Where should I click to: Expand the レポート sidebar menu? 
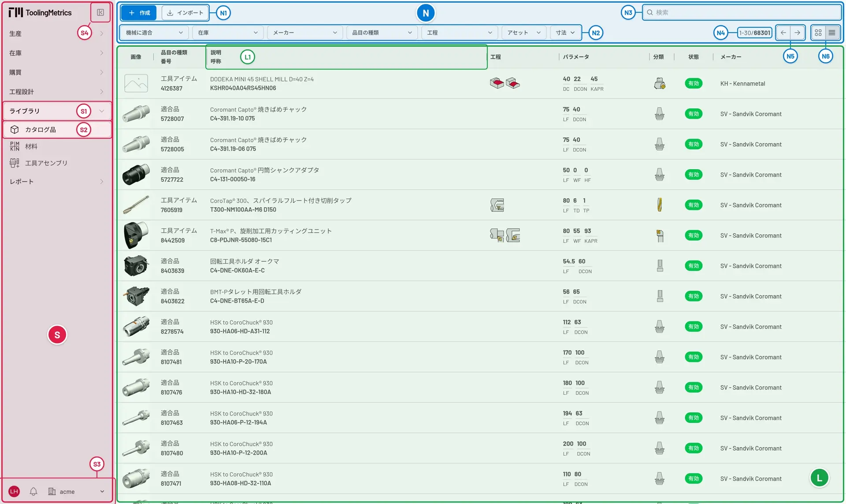57,182
